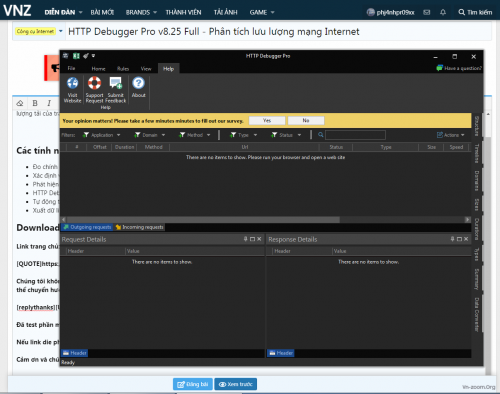Close the Request Details panel
Screen dimensions: 500x394
(x=259, y=239)
